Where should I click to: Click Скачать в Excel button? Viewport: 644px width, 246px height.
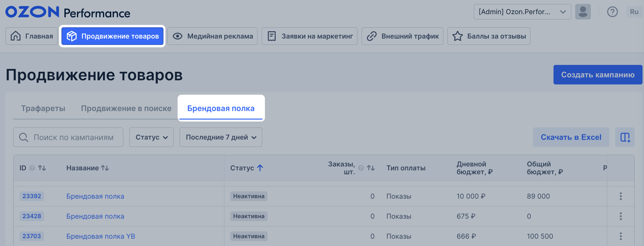pos(571,137)
